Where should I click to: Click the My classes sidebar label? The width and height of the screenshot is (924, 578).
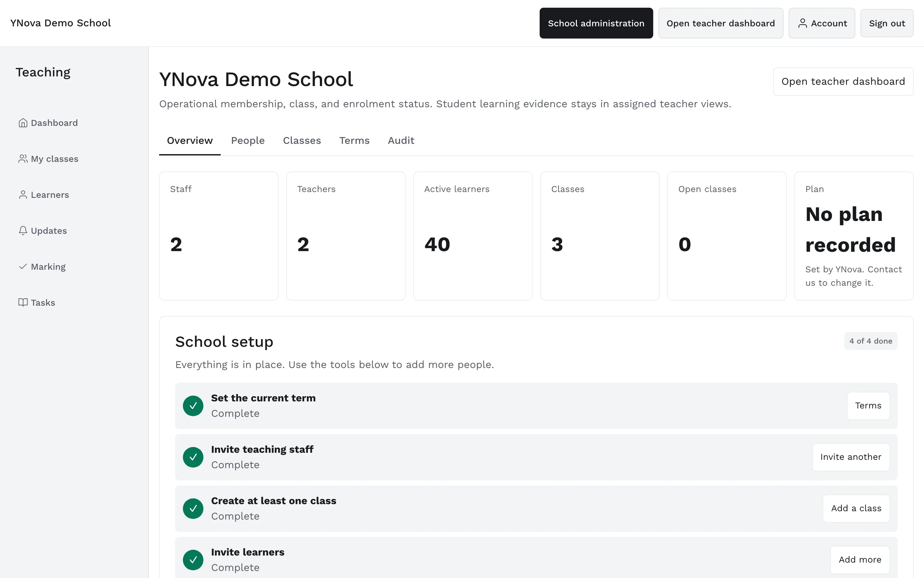[55, 159]
